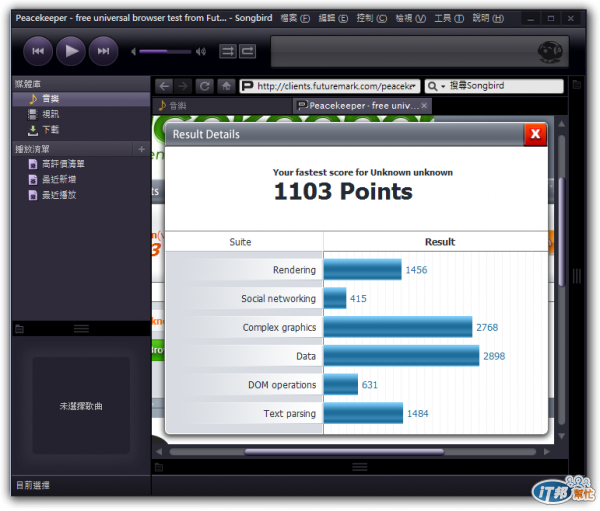Click the vertical scrollbar down arrow

point(561,436)
